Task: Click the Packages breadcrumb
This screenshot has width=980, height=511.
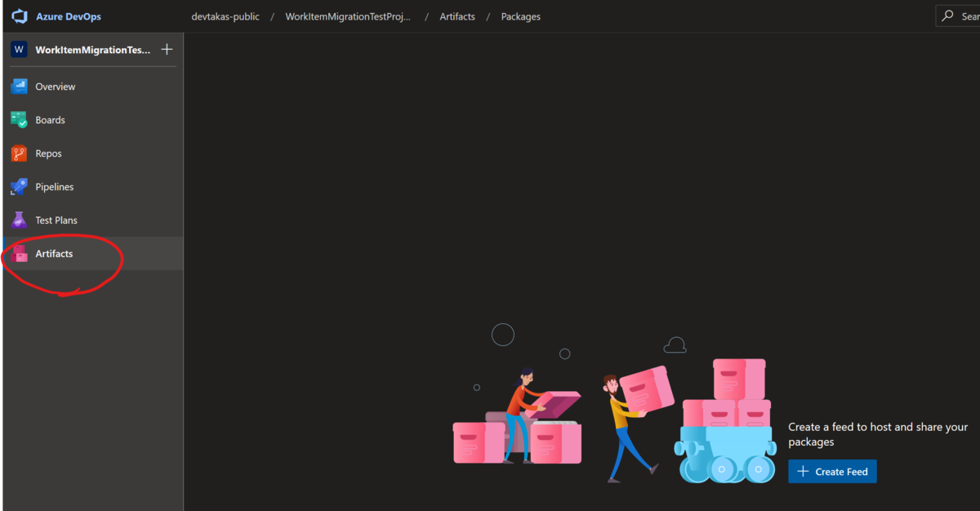Action: click(521, 16)
